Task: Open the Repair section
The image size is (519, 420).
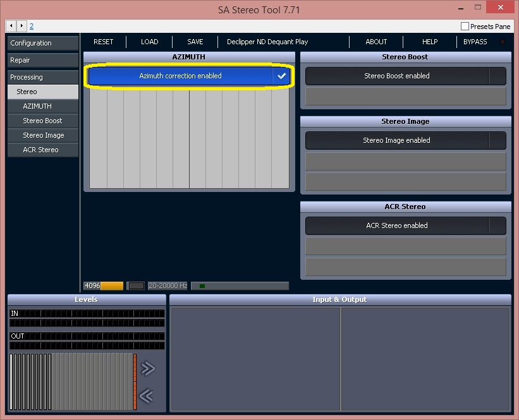Action: (x=43, y=60)
